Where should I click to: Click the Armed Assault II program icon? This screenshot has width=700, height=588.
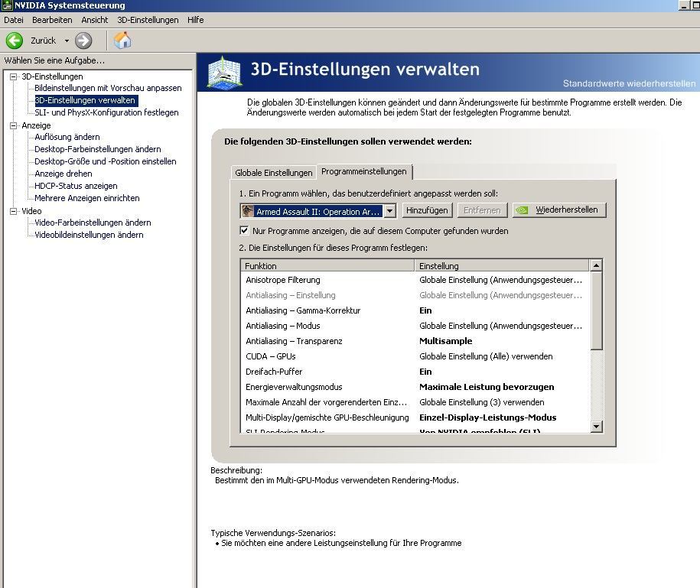click(247, 210)
